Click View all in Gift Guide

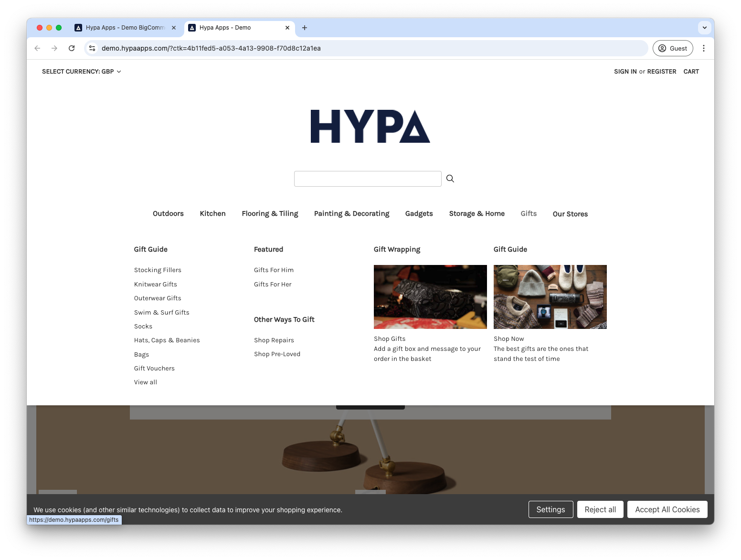coord(146,382)
